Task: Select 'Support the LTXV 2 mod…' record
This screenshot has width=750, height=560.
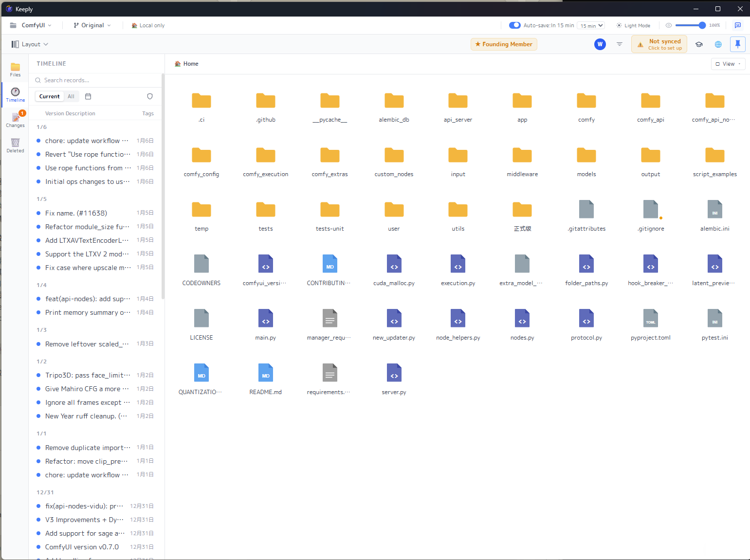Action: point(95,254)
